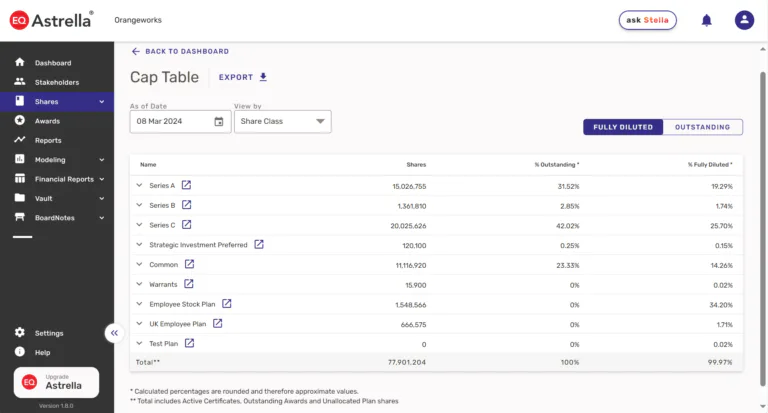
Task: Click the Reports trend line icon
Action: [20, 140]
